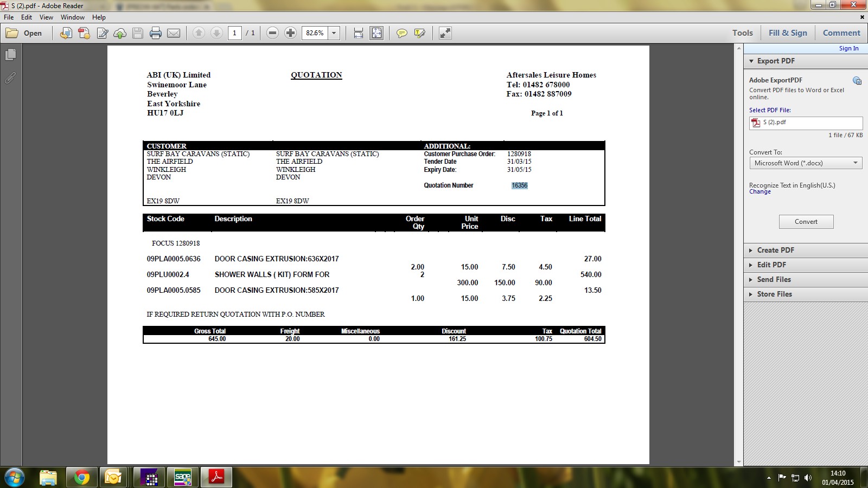Click the highlighted quotation number 16356
The width and height of the screenshot is (868, 488).
click(520, 185)
